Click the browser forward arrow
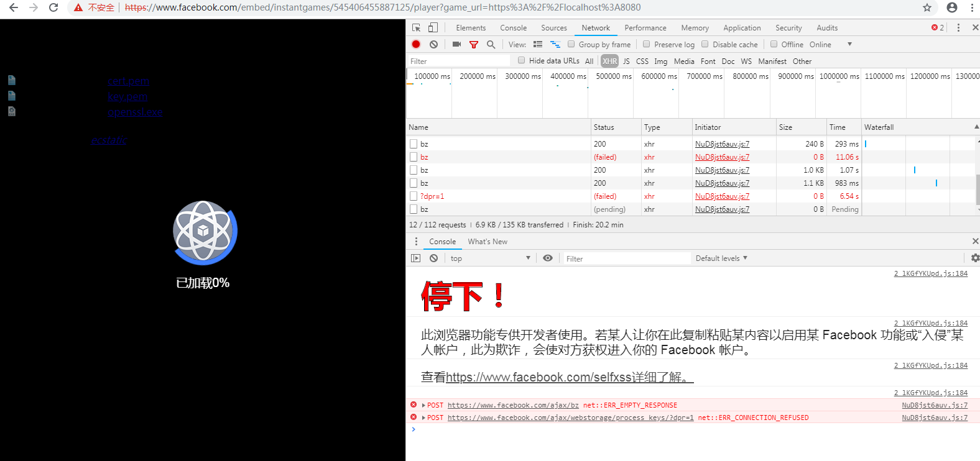 [34, 7]
